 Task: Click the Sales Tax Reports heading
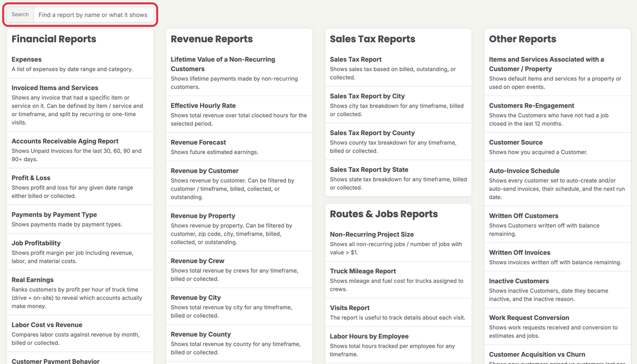[373, 39]
